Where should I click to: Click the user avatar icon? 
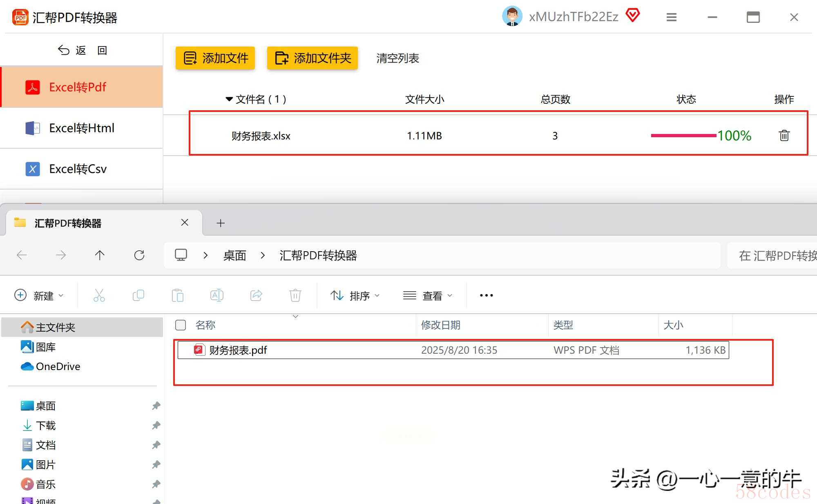point(512,16)
